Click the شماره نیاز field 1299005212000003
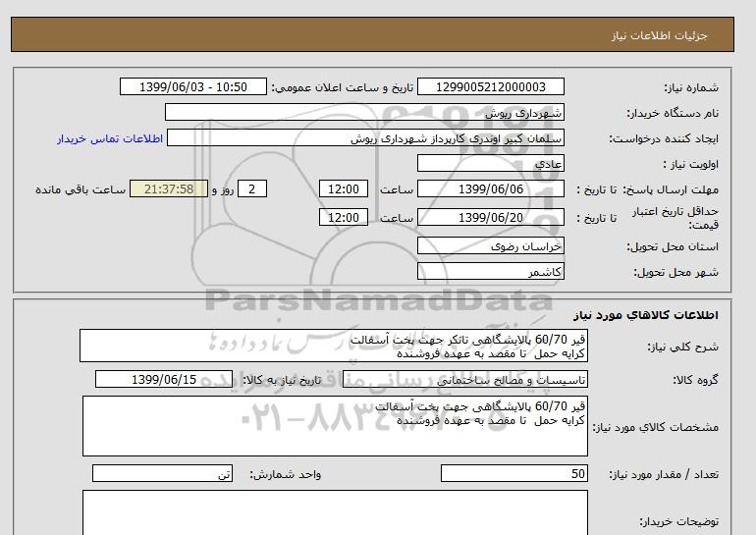 (490, 86)
